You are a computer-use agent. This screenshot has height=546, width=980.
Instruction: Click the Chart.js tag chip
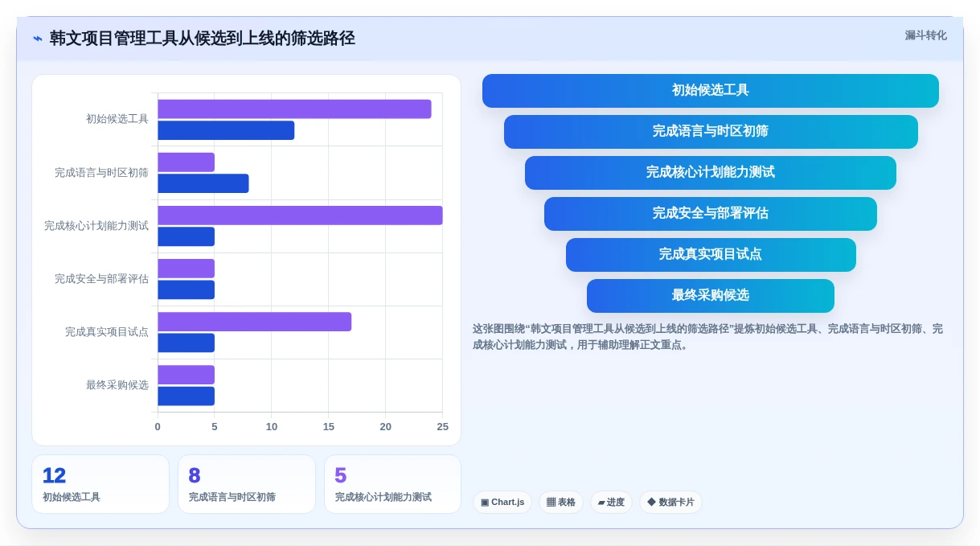502,503
